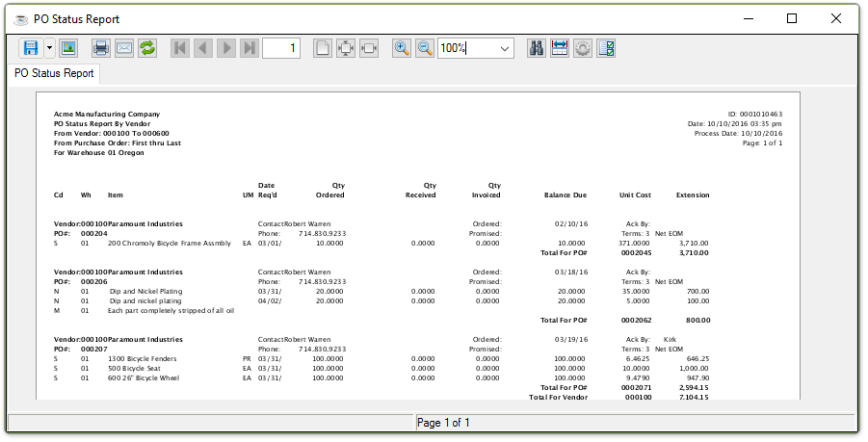
Task: Go to first page button
Action: 179,48
